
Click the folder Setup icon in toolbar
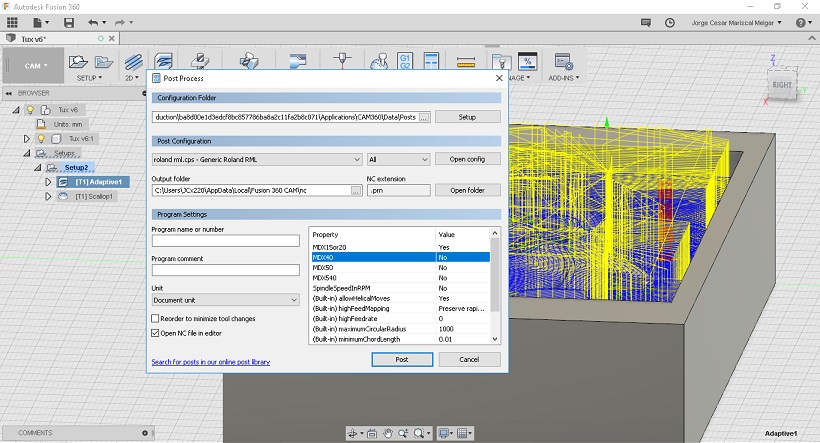104,62
